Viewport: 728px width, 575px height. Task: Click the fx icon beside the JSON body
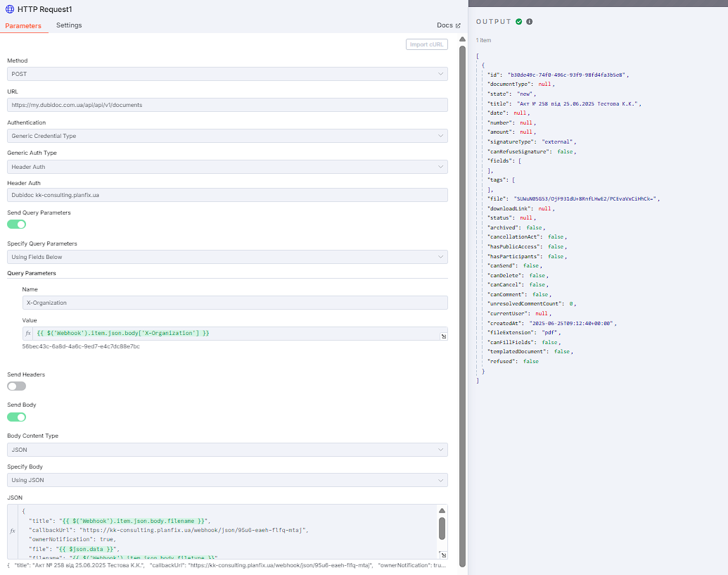click(13, 531)
